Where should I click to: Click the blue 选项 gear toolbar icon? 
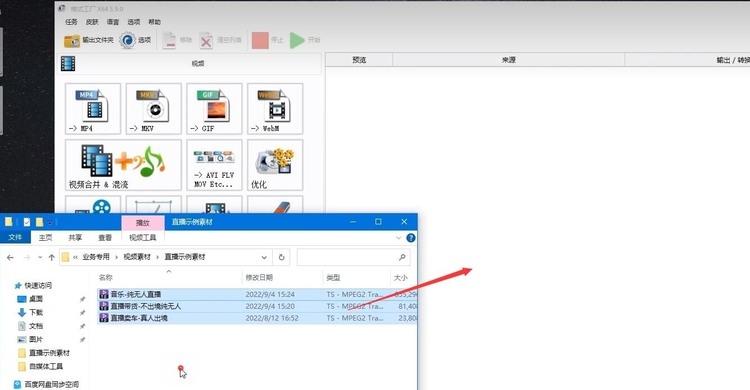coord(128,40)
